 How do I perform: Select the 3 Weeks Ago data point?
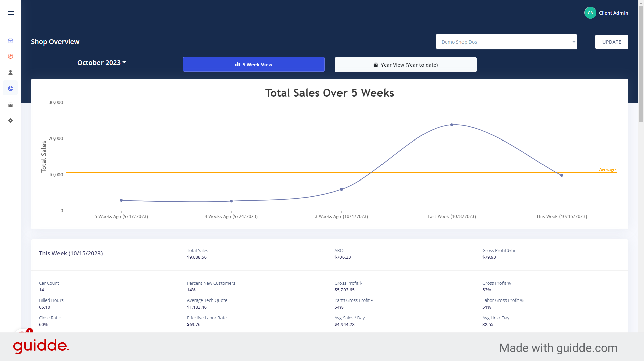coord(341,189)
